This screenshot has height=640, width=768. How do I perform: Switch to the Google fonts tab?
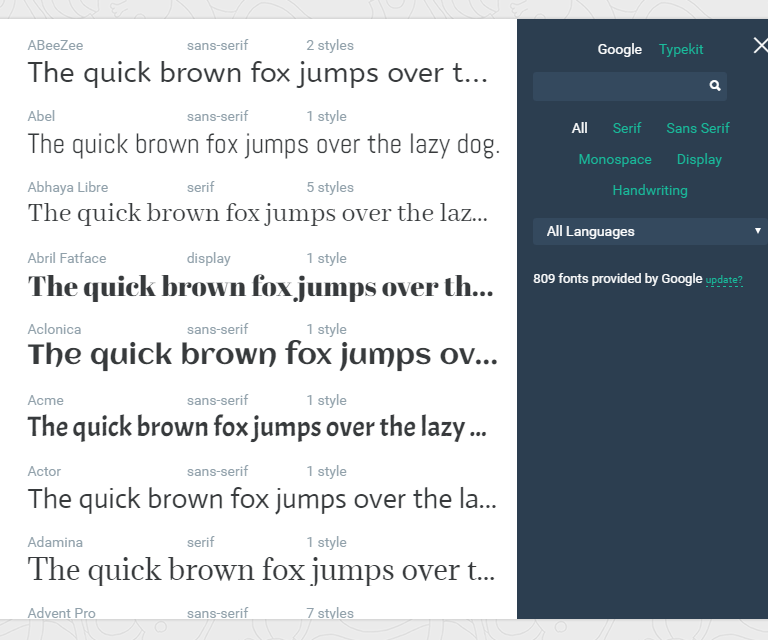pyautogui.click(x=619, y=49)
